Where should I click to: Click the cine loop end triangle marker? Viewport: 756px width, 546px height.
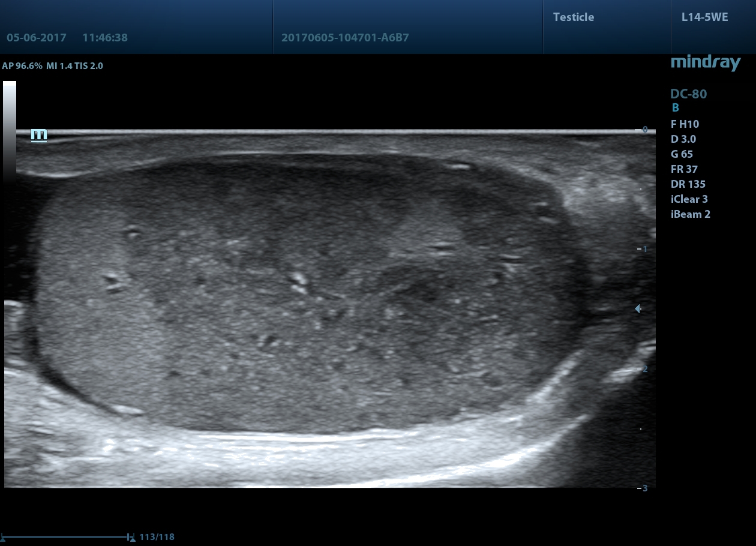(x=132, y=540)
